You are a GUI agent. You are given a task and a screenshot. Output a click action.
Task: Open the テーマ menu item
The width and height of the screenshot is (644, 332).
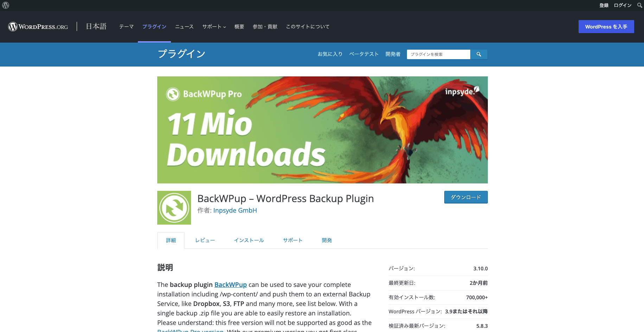coord(126,27)
